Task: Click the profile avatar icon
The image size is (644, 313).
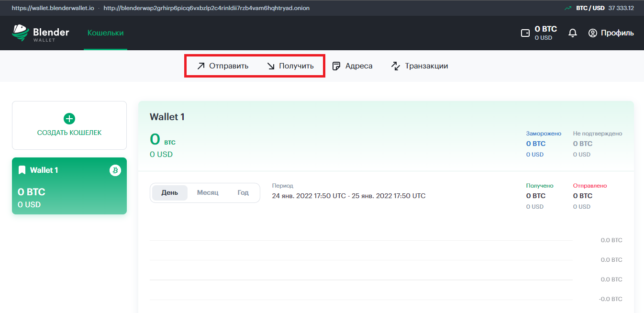Action: 593,33
